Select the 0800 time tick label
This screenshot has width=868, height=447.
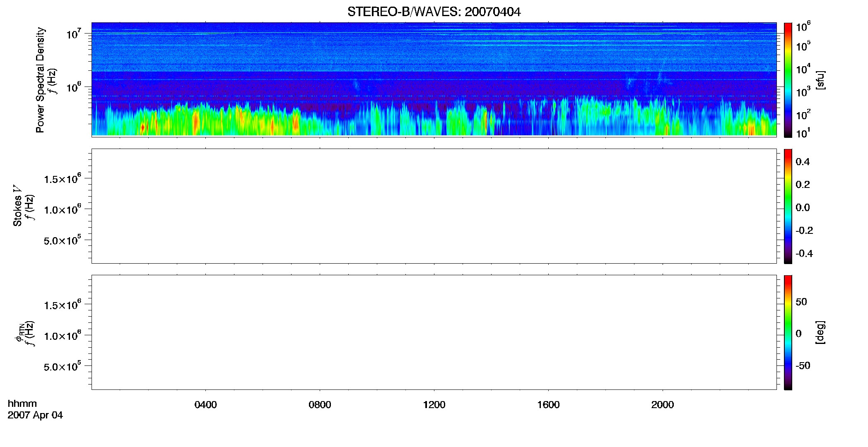click(320, 405)
